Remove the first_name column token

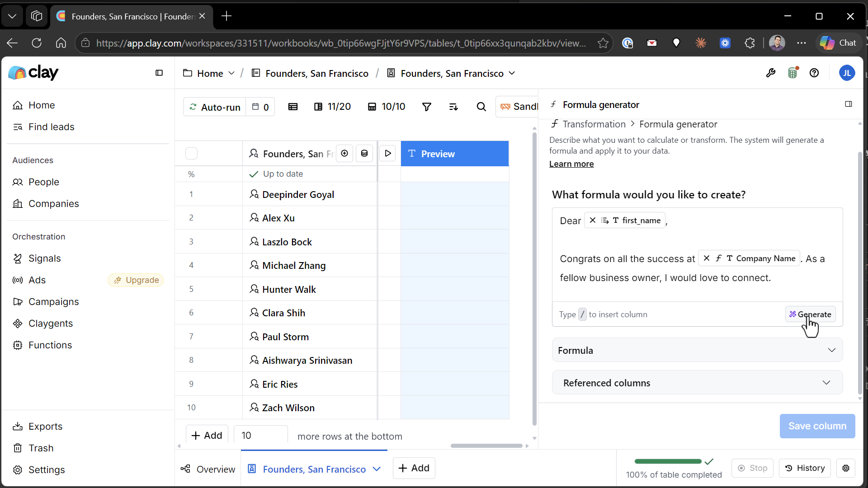coord(593,221)
